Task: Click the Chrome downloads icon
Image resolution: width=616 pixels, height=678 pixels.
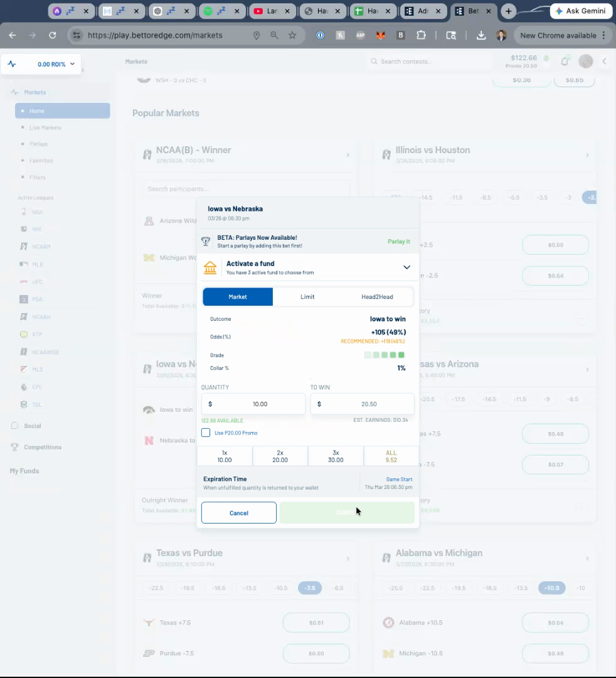Action: click(481, 36)
